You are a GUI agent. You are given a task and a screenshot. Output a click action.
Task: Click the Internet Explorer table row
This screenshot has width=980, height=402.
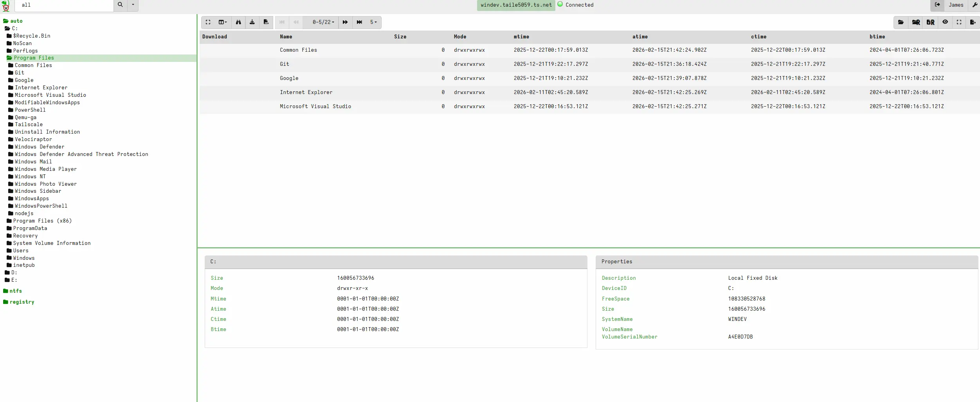(589, 92)
